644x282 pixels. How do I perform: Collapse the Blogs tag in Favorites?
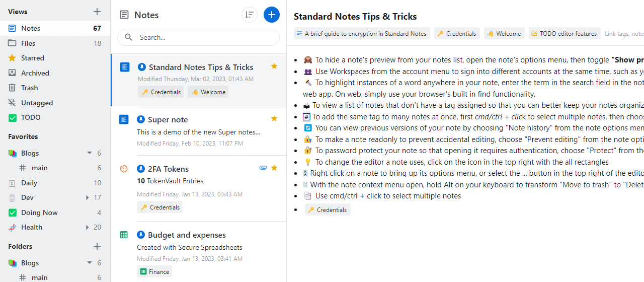click(90, 153)
